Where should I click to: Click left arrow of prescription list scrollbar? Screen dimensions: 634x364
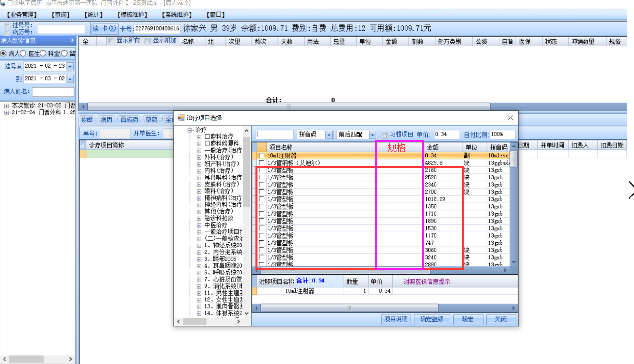coord(83,106)
